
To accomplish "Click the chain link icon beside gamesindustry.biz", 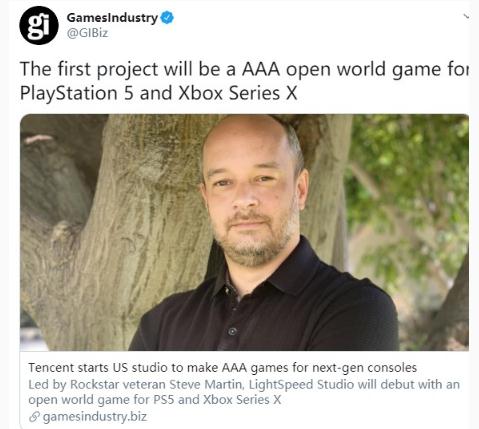I will coord(34,417).
